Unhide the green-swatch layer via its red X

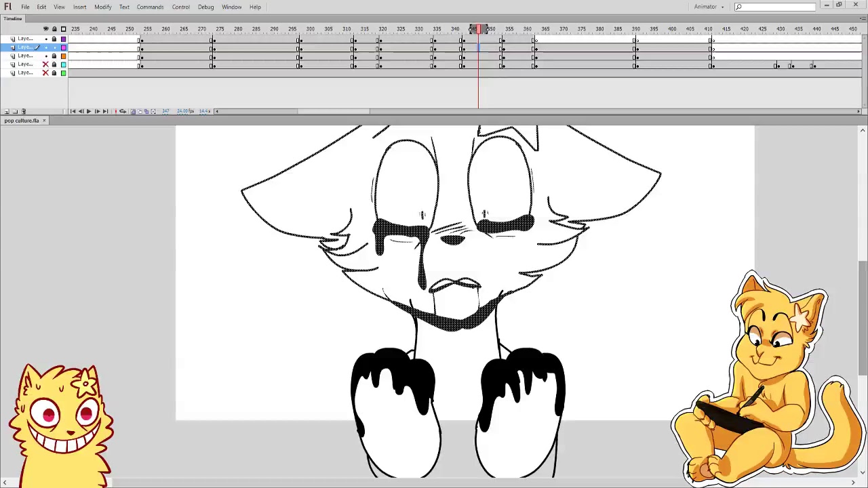[45, 73]
